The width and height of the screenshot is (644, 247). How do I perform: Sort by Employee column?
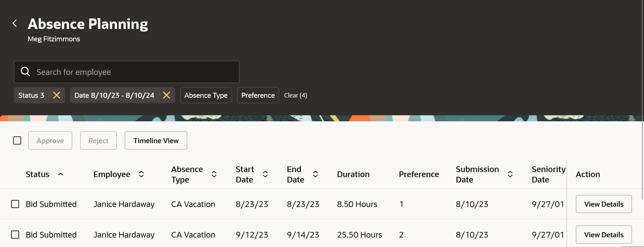tap(141, 174)
